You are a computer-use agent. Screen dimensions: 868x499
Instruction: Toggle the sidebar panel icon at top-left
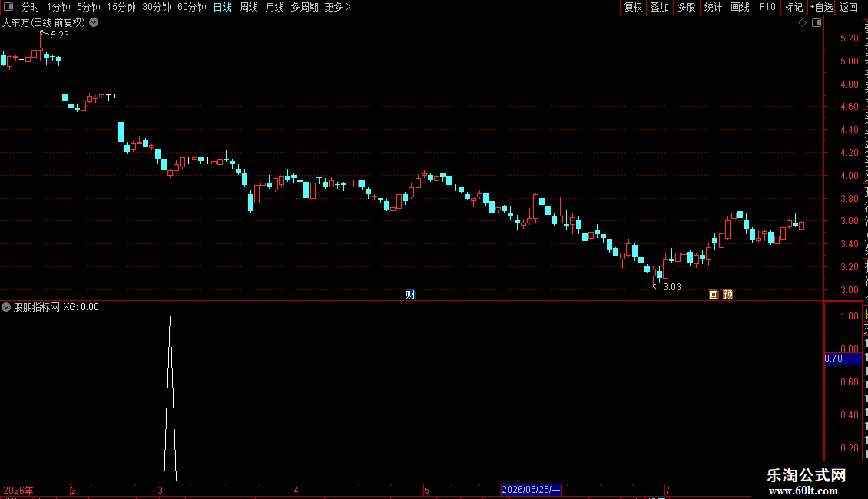[x=8, y=7]
